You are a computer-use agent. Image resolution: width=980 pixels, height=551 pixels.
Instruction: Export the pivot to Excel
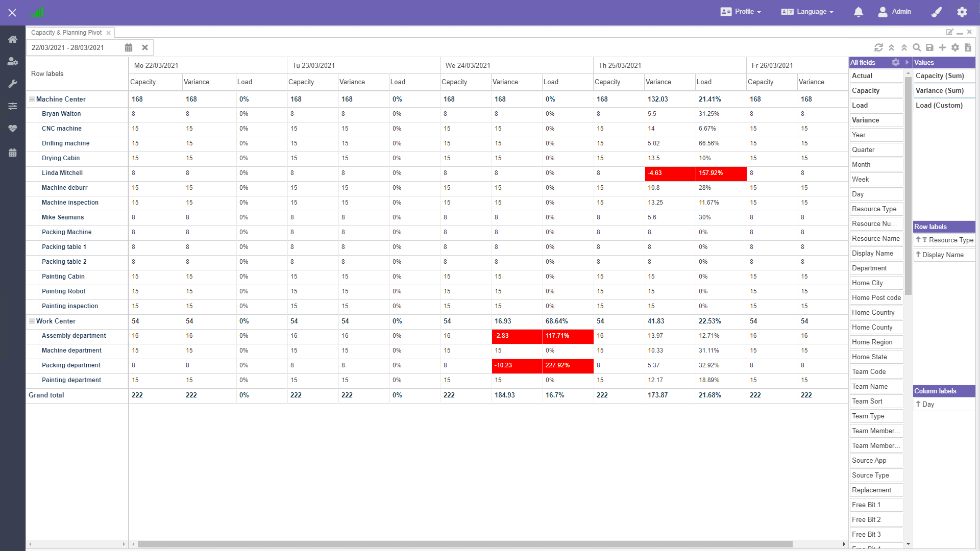point(968,47)
